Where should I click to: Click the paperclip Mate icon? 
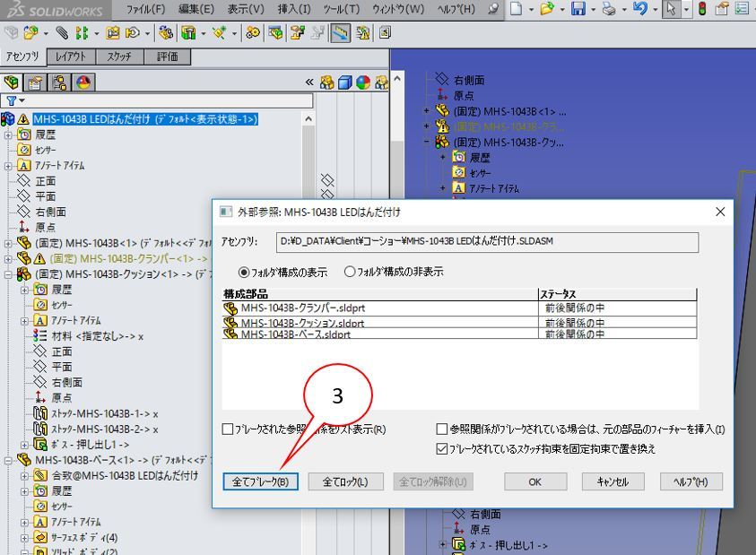62,33
